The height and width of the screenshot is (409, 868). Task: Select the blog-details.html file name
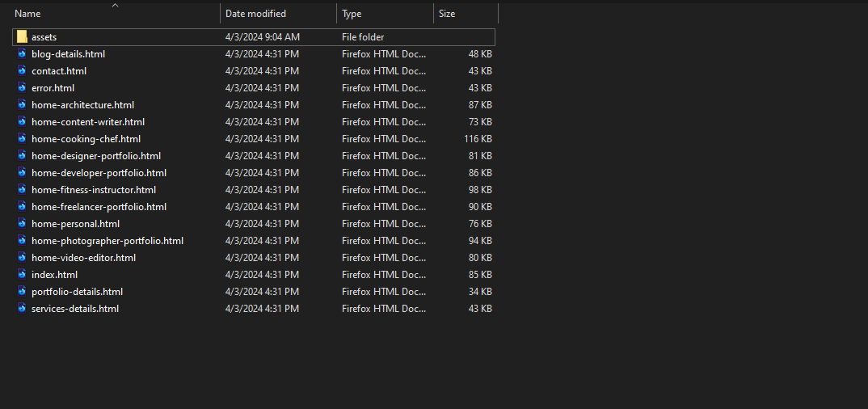pyautogui.click(x=68, y=54)
